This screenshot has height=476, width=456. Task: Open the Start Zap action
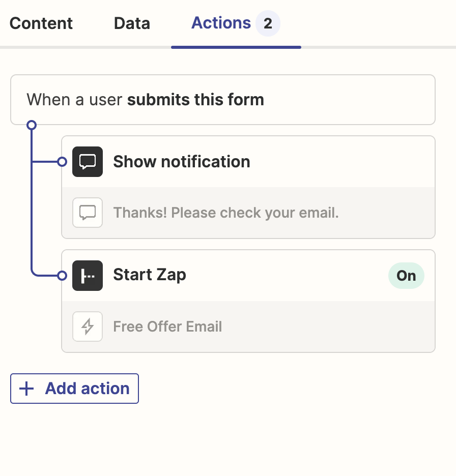150,275
